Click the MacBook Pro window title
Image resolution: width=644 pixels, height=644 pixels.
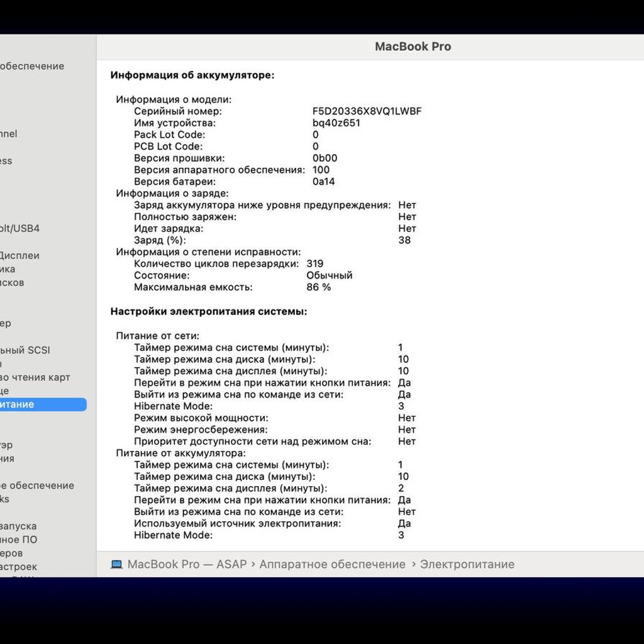[413, 47]
